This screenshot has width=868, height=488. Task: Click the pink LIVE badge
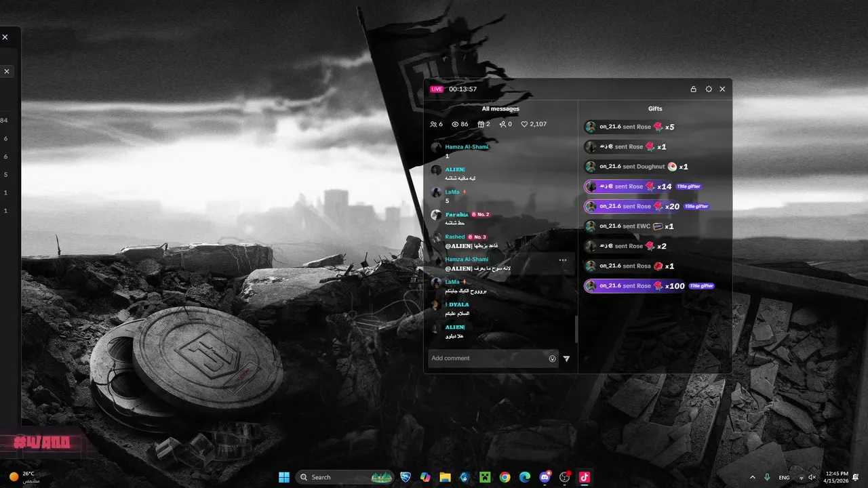tap(437, 89)
